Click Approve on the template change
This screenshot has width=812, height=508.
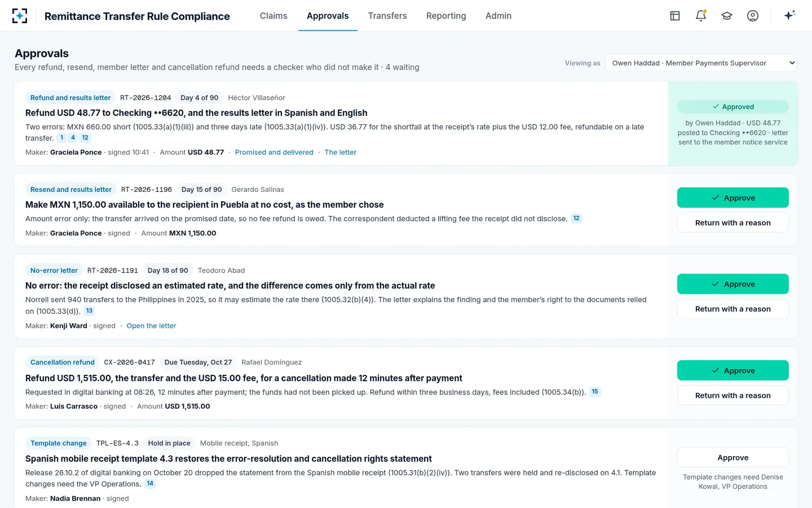pos(733,458)
